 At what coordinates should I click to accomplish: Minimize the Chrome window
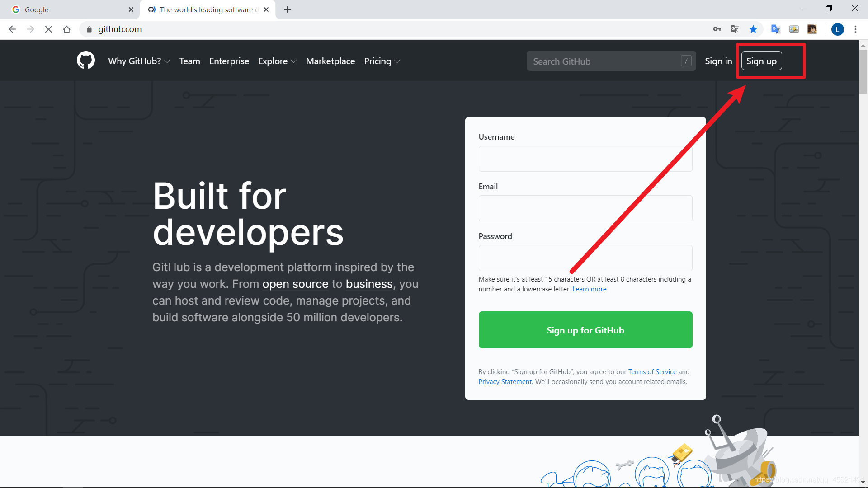coord(803,9)
